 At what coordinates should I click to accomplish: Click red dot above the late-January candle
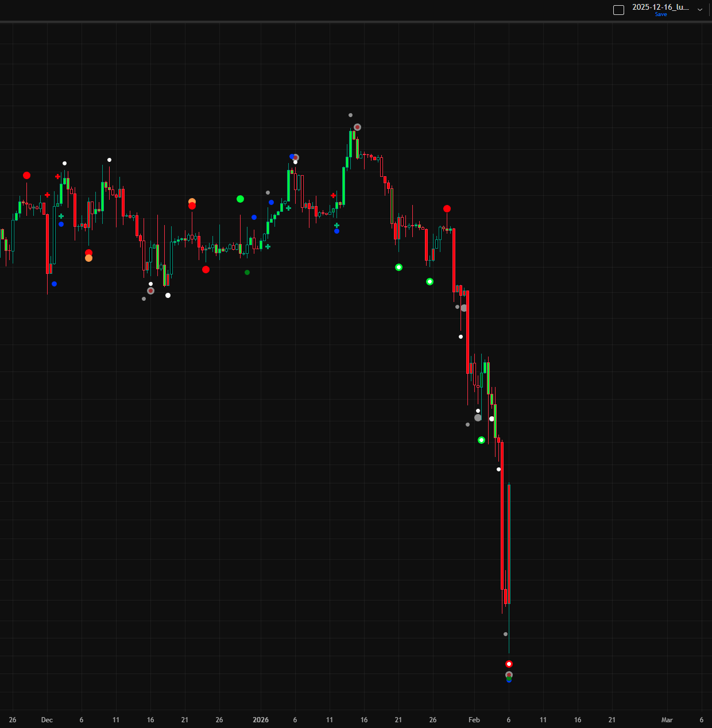click(x=447, y=209)
